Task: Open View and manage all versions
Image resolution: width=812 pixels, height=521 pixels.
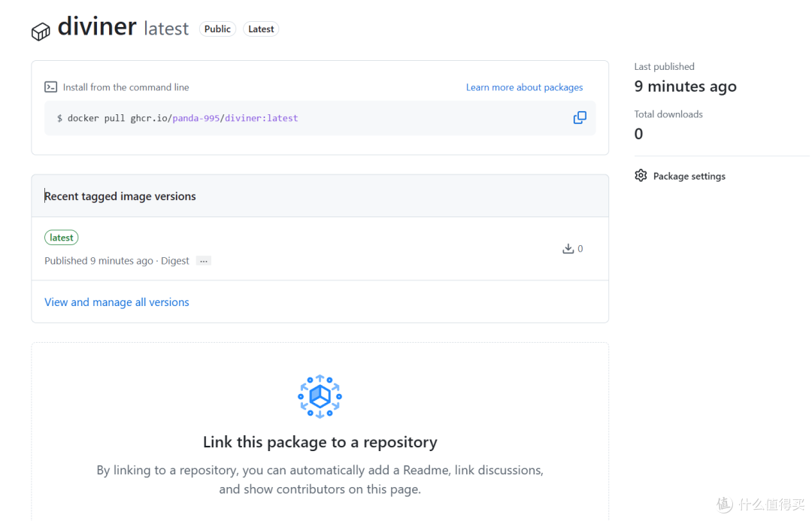Action: [x=117, y=302]
